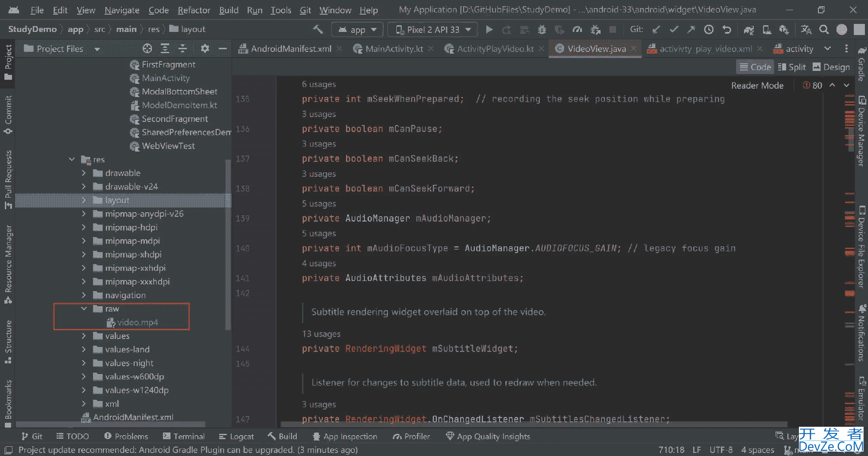
Task: Open Project panel gear options
Action: coord(205,49)
